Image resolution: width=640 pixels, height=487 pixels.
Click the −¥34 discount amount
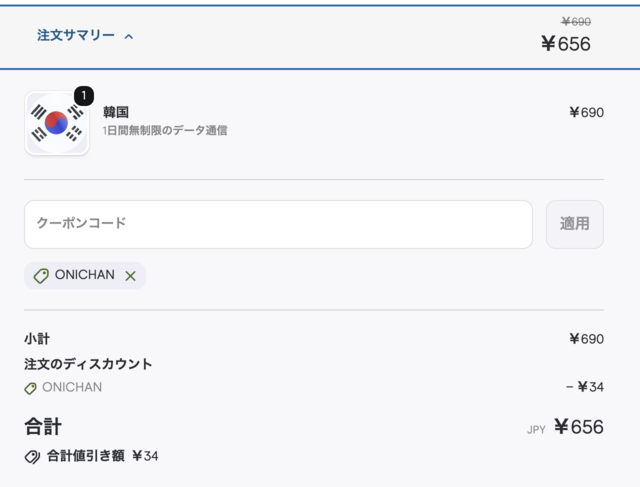[584, 387]
